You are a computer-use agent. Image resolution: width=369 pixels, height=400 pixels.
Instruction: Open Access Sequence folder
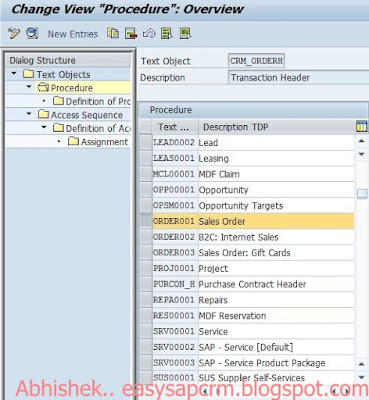[x=80, y=115]
